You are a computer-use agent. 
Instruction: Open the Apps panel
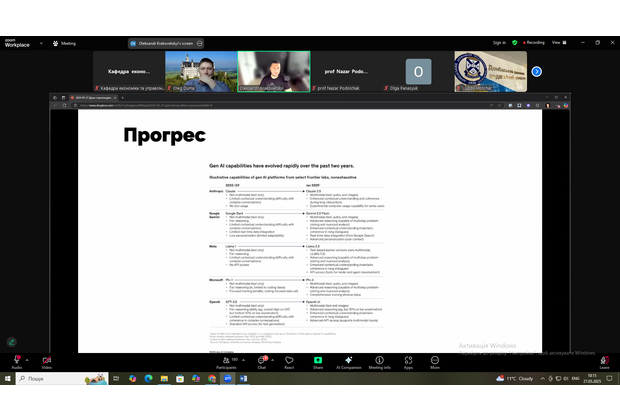pos(408,360)
